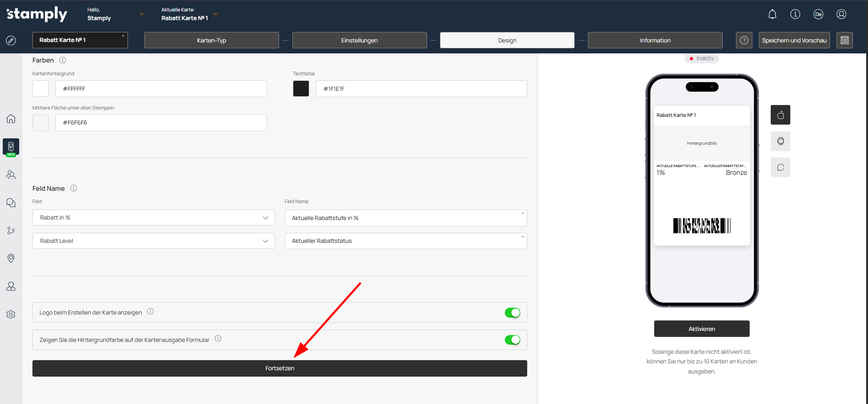Viewport: 868px width, 404px height.
Task: Click the Aktivieren button
Action: pyautogui.click(x=701, y=329)
